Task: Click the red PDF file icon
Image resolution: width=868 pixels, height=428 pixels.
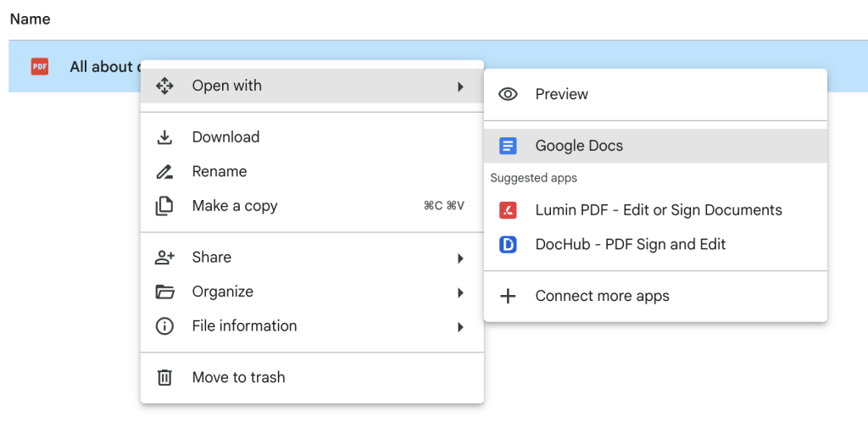Action: (40, 67)
